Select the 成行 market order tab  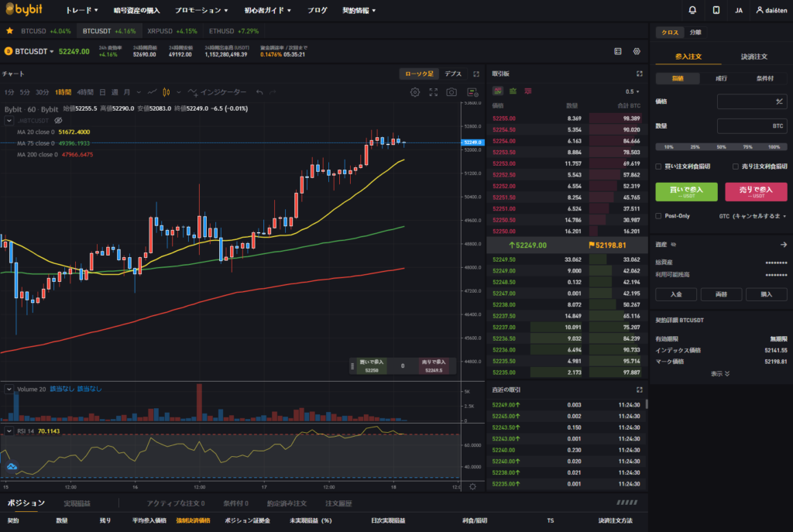721,78
